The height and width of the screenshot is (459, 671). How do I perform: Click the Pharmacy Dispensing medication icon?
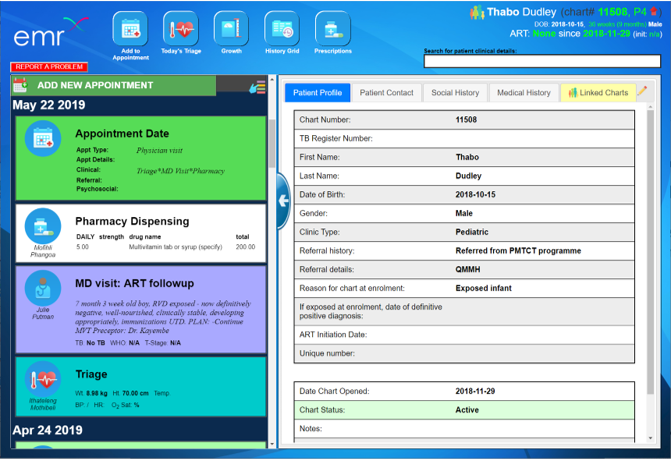pos(42,225)
